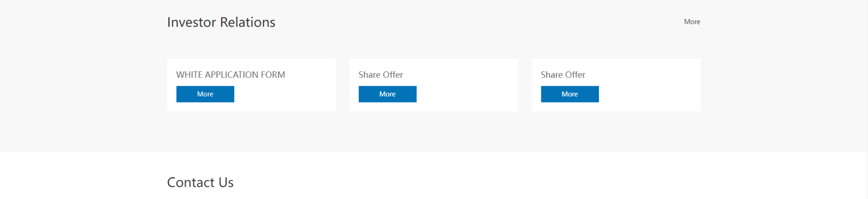Click More button under WHITE APPLICATION FORM
Screen dimensions: 868x199
205,94
